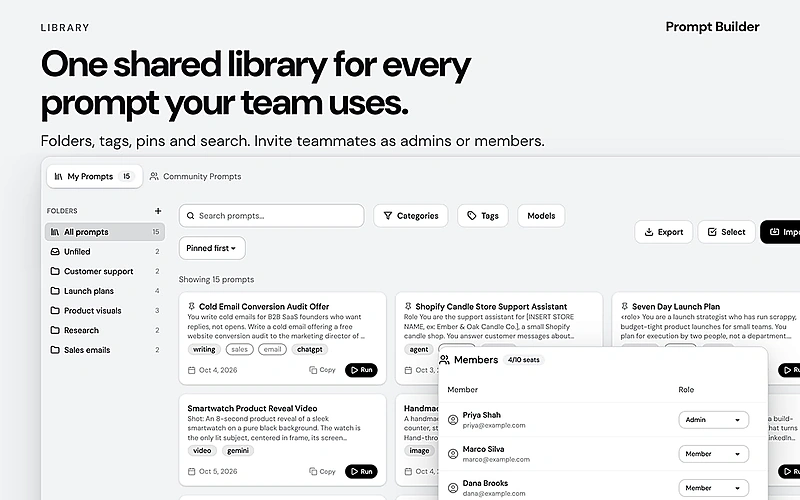
Task: Click the 4/10 seats badge
Action: pos(523,360)
